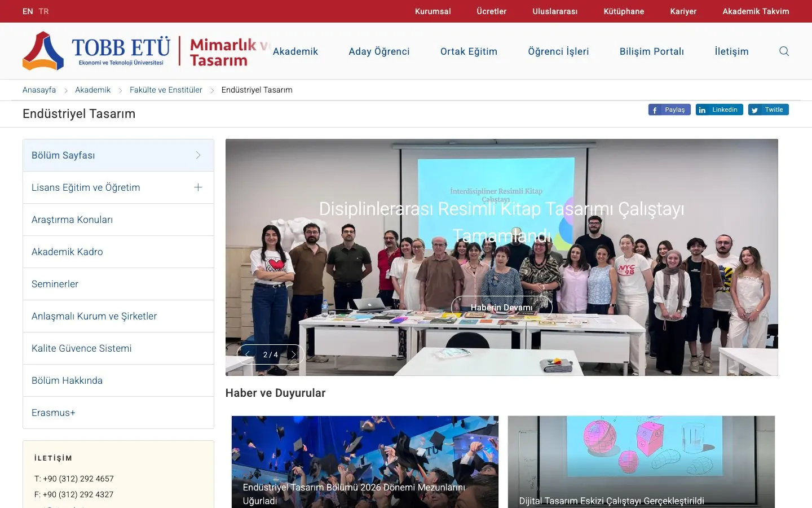
Task: Open the search magnifier icon
Action: click(784, 51)
